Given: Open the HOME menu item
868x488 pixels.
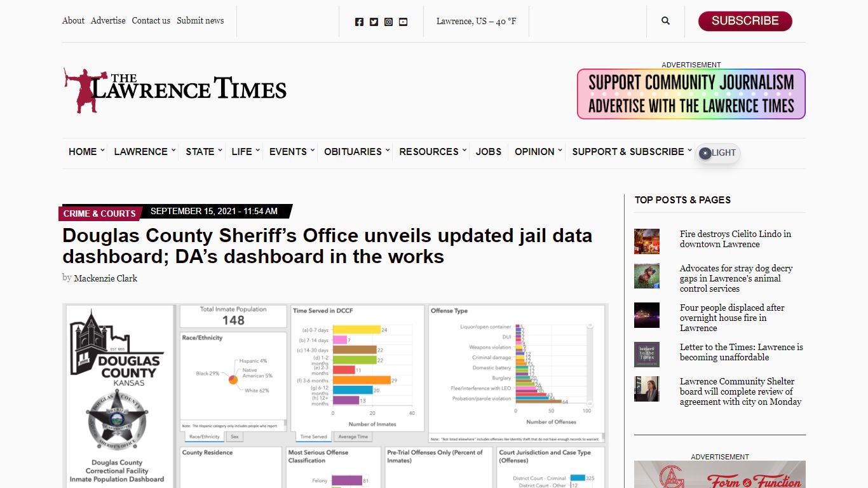Looking at the screenshot, I should (x=83, y=152).
